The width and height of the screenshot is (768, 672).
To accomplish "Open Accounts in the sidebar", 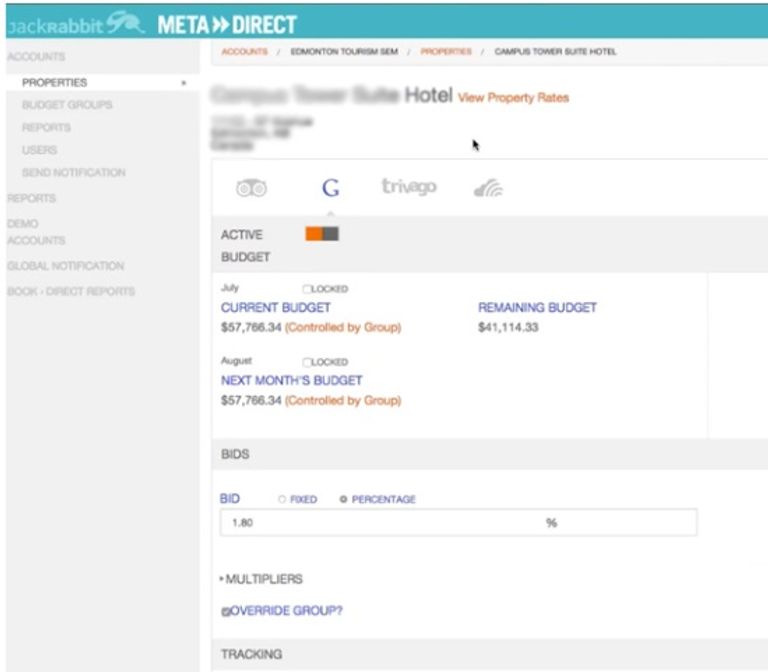I will click(x=36, y=56).
